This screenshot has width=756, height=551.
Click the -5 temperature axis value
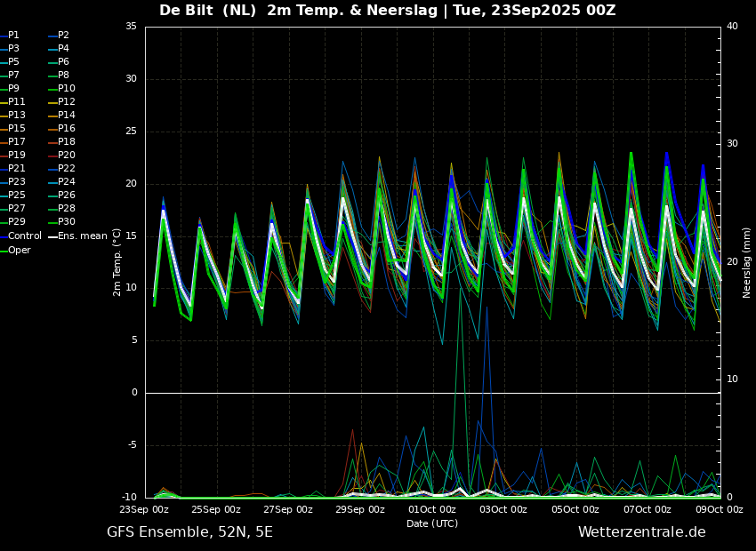pos(133,445)
